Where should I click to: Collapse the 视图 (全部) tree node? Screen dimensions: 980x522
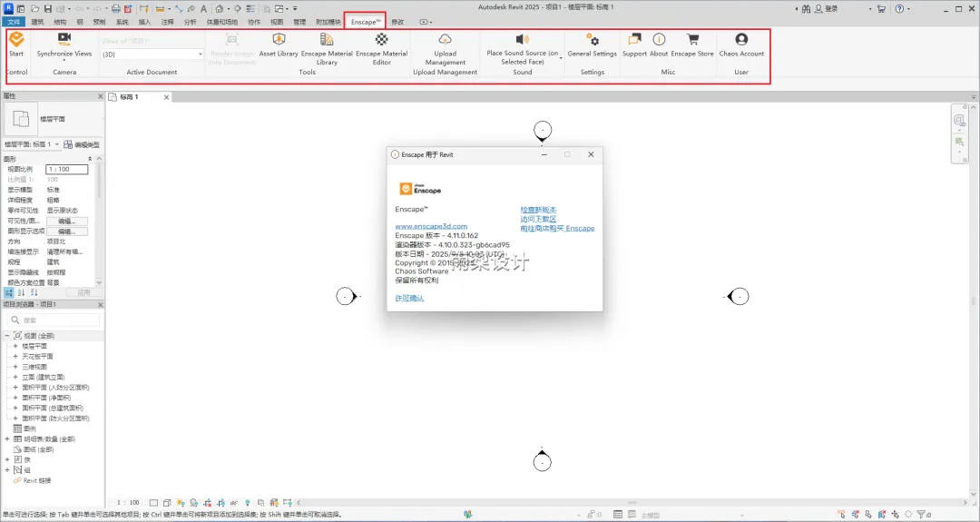(7, 336)
